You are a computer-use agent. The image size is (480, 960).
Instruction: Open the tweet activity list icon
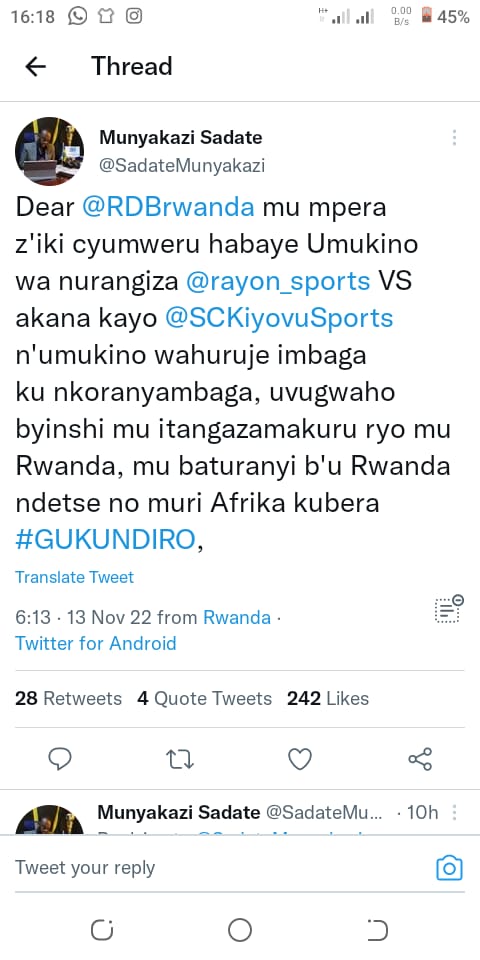[x=449, y=609]
